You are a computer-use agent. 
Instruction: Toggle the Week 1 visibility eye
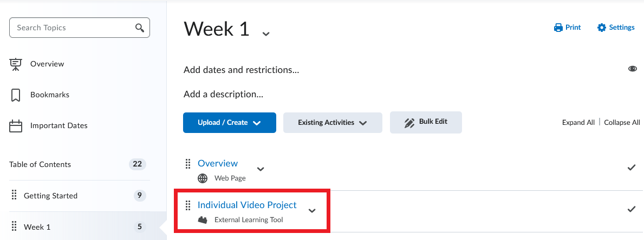coord(633,69)
